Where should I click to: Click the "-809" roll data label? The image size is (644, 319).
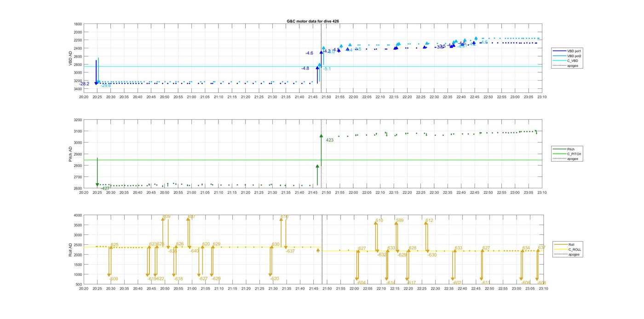tap(114, 279)
